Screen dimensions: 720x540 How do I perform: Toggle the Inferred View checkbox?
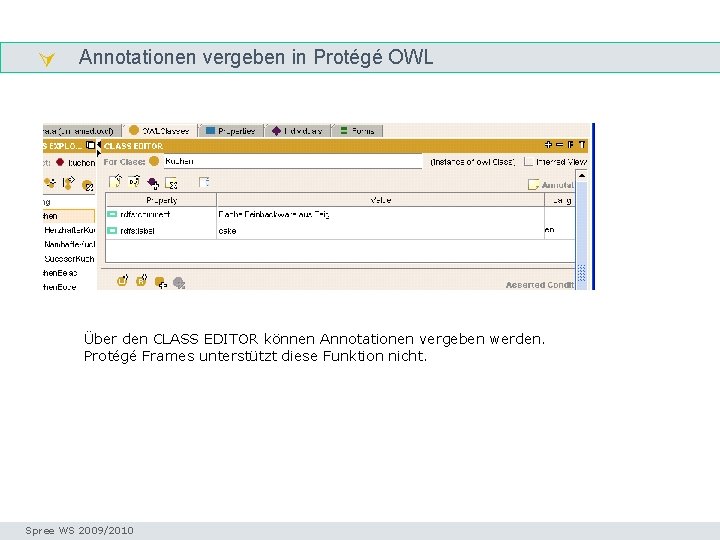click(529, 162)
